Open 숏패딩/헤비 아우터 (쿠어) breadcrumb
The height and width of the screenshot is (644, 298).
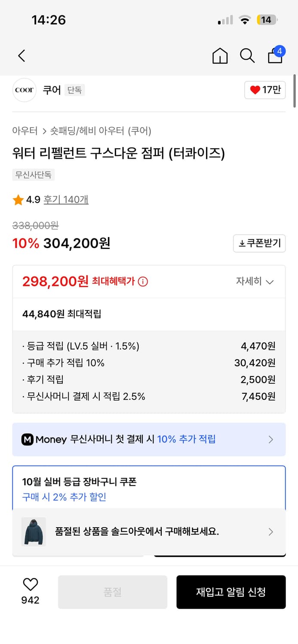tap(101, 131)
